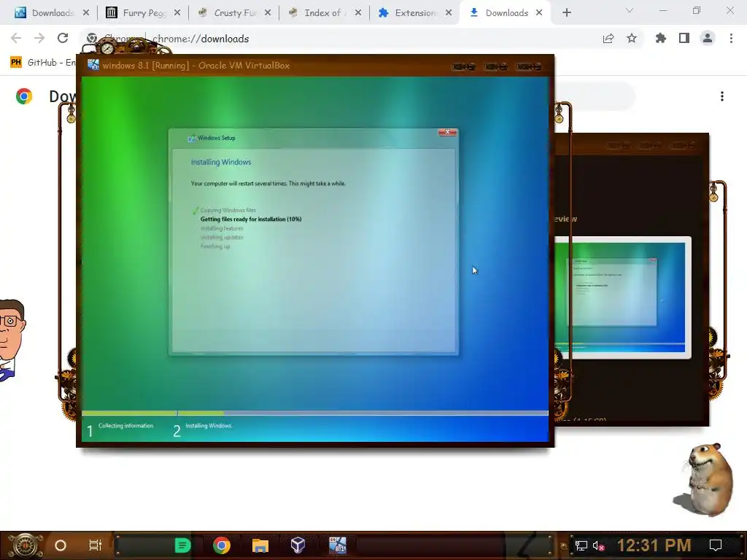Click the VirtualBox window title icon
Screen dimensions: 747x560
point(93,65)
